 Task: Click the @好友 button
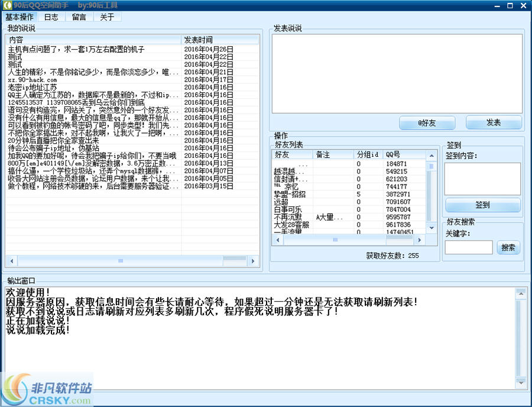coord(427,123)
